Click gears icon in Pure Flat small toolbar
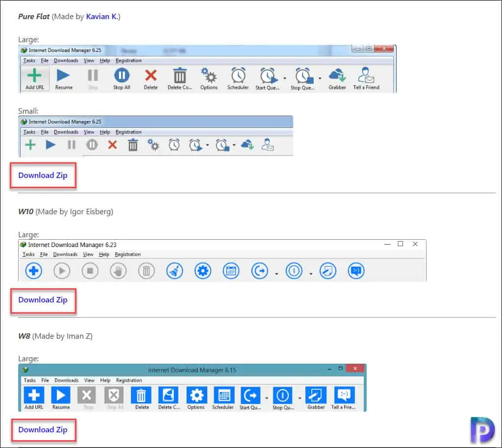This screenshot has height=448, width=502. tap(153, 145)
